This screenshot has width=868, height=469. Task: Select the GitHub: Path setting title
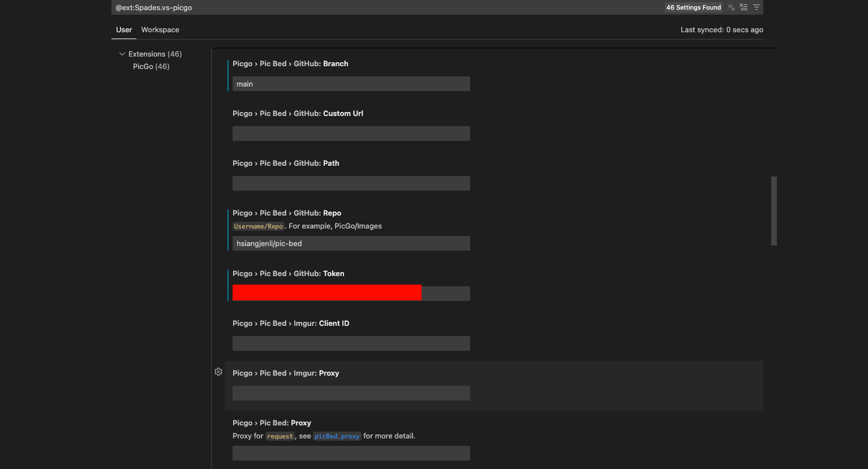tap(286, 163)
